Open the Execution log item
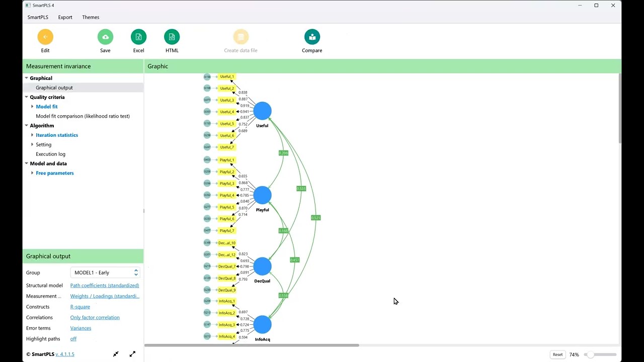This screenshot has height=362, width=644. pos(50,154)
